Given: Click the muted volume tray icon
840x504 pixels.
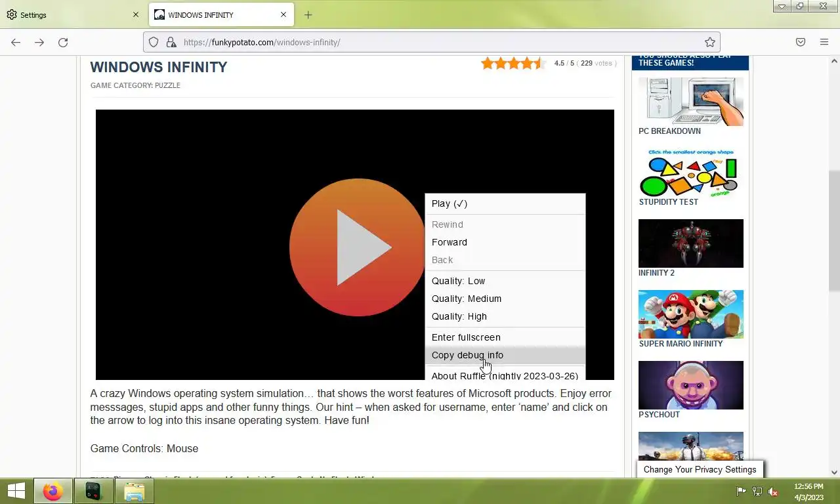Looking at the screenshot, I should (x=773, y=491).
